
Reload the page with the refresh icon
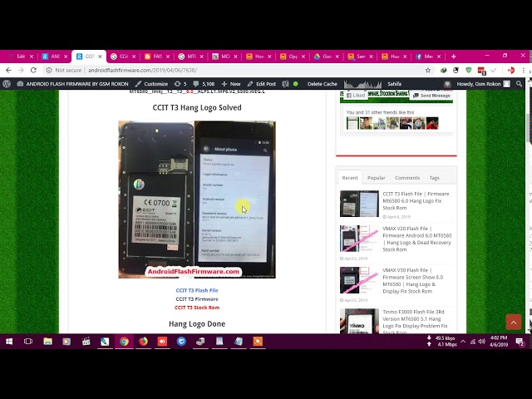tap(33, 70)
